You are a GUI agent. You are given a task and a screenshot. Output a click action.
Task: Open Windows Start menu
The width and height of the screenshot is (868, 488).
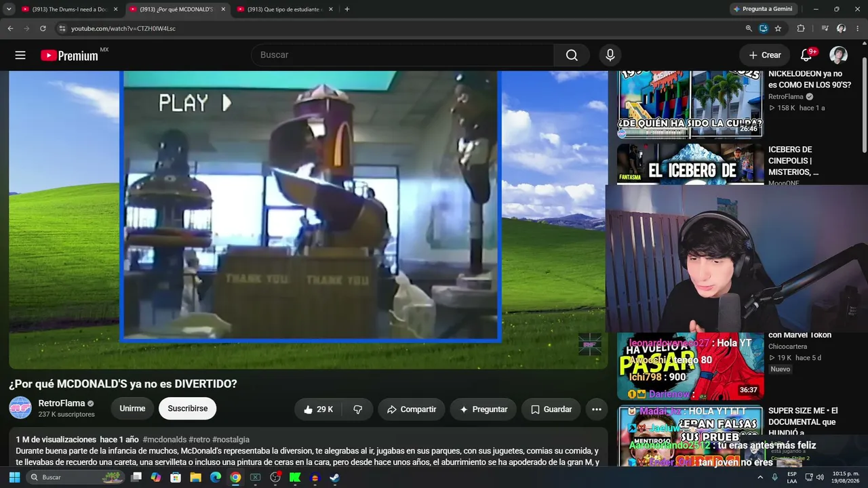tap(14, 477)
